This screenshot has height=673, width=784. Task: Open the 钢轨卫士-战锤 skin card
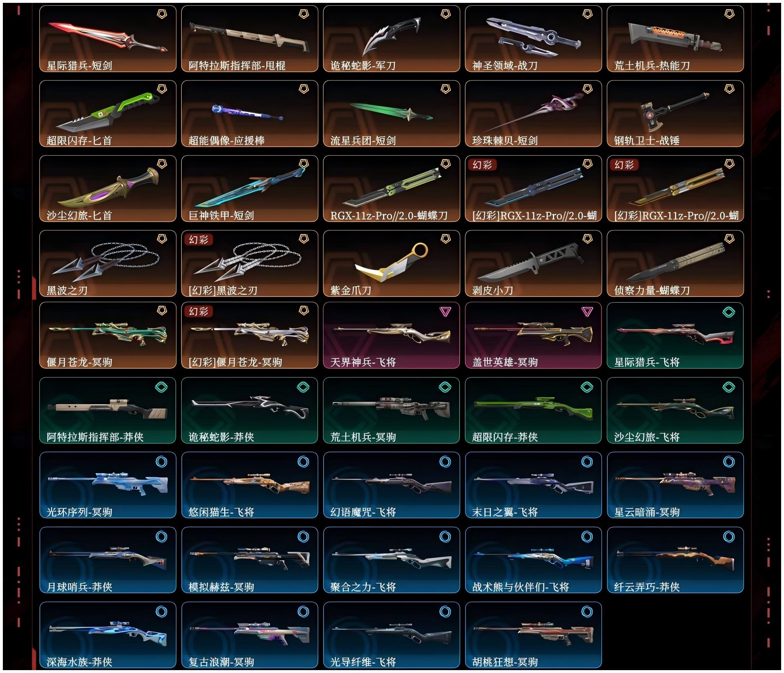[x=675, y=114]
